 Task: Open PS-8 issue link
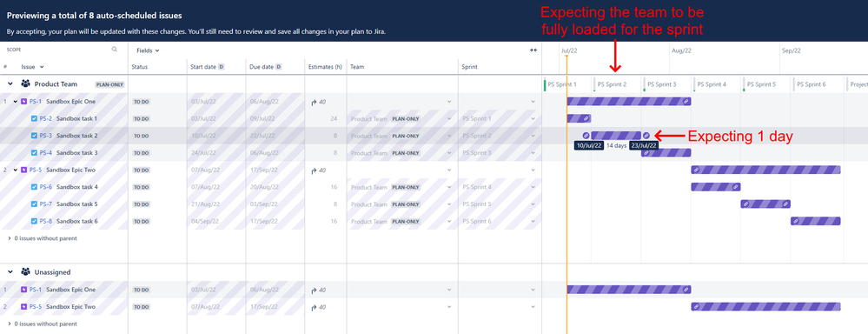[45, 222]
